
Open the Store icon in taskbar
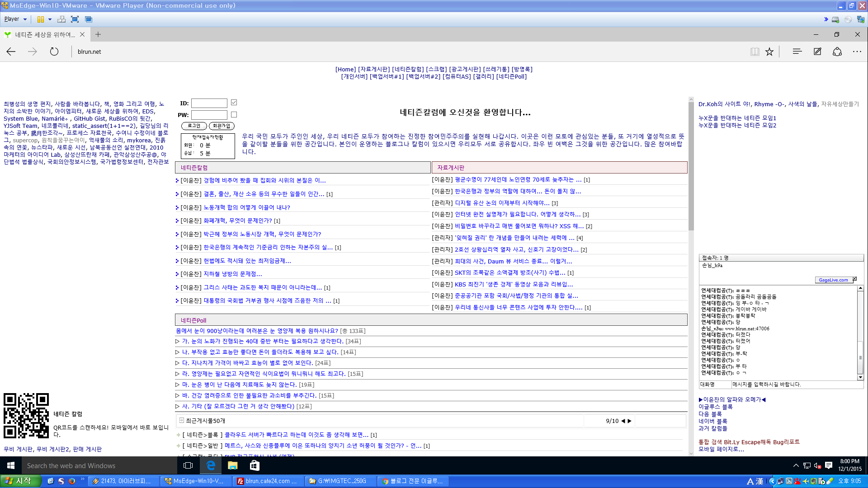tap(255, 465)
